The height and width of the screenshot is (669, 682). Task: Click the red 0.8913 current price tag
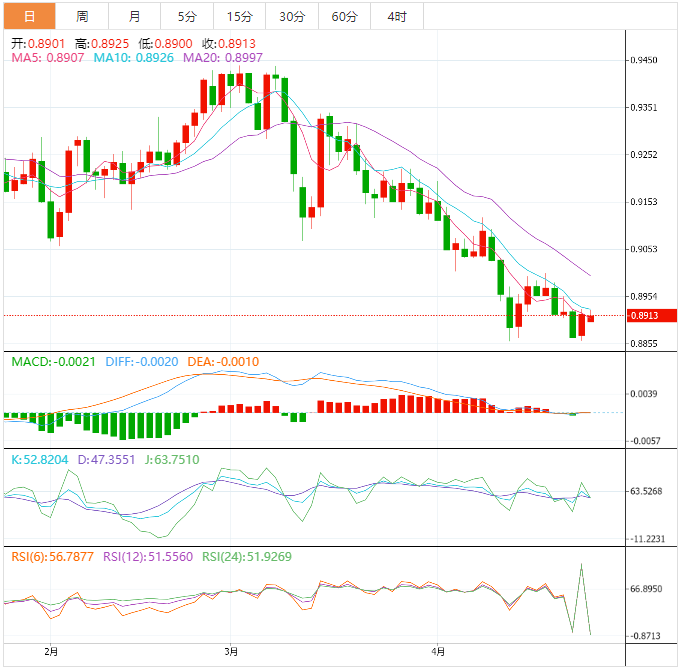(x=652, y=315)
